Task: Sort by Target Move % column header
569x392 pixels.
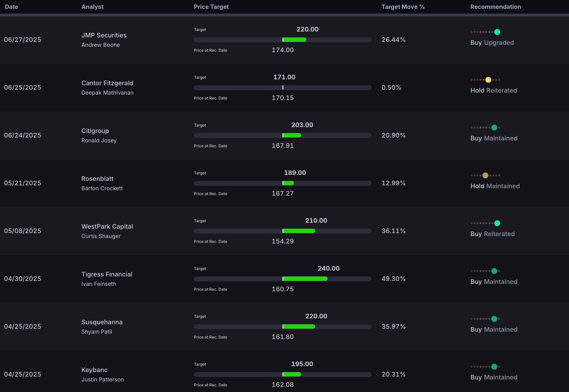Action: (403, 7)
